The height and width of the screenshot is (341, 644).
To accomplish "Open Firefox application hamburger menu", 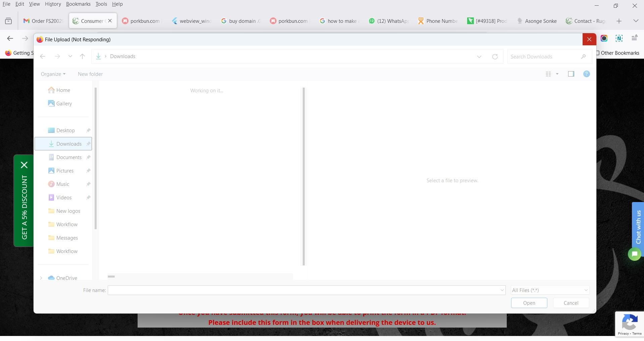I will [x=634, y=38].
